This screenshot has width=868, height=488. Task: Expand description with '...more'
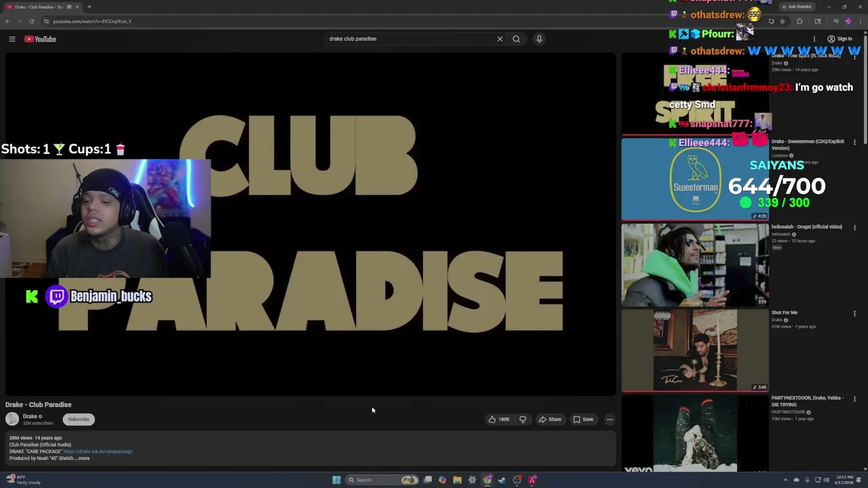click(x=82, y=459)
